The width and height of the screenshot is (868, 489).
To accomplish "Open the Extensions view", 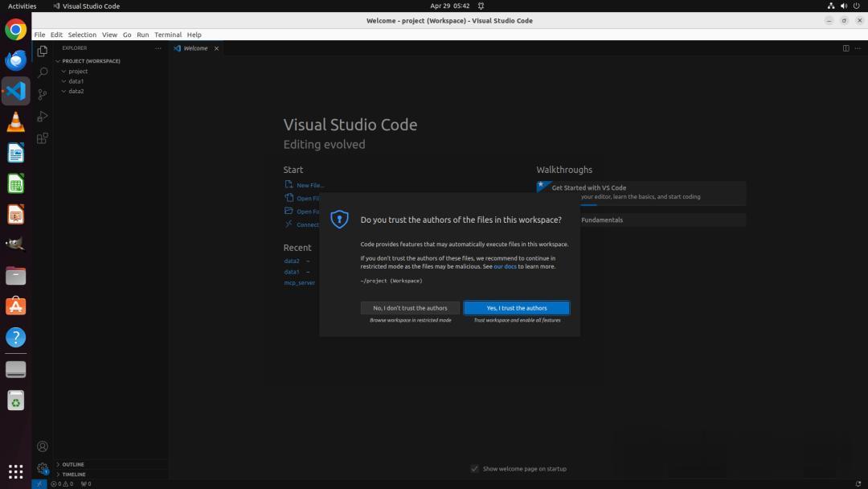I will [42, 138].
